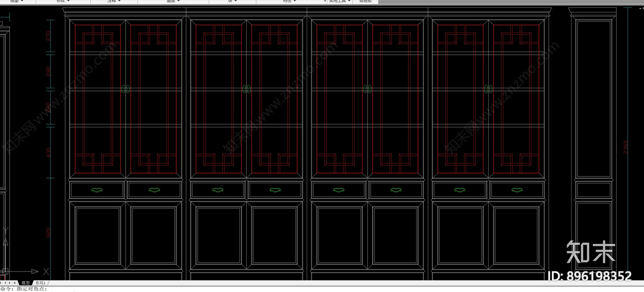
Task: Select the 270 dimension text
Action: click(48, 35)
